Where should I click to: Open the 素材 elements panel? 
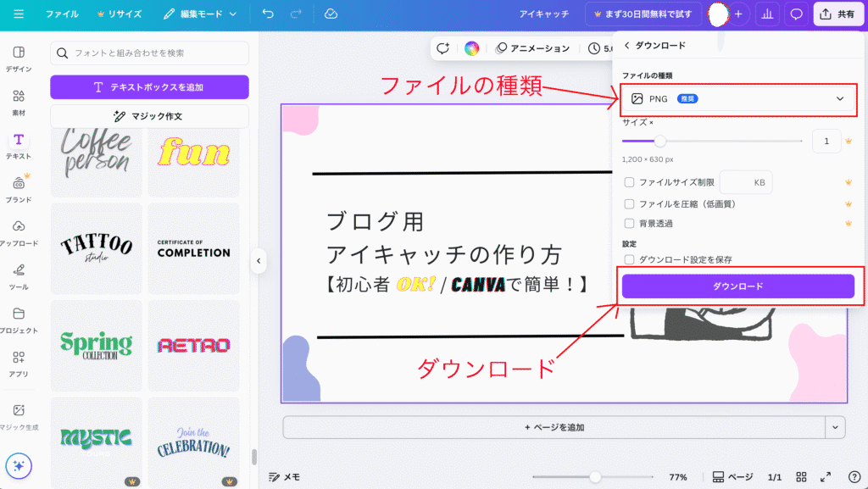[x=19, y=103]
